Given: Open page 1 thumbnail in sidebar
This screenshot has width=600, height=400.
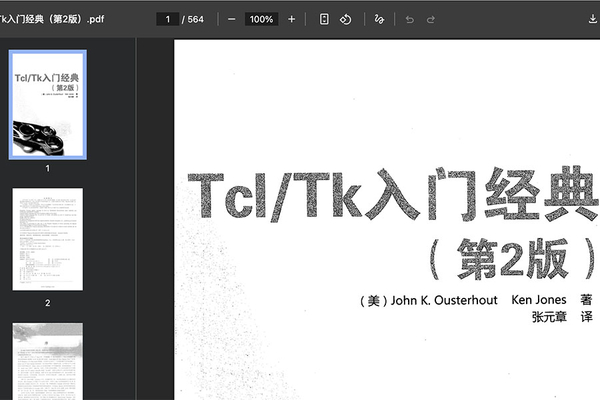Looking at the screenshot, I should click(48, 104).
